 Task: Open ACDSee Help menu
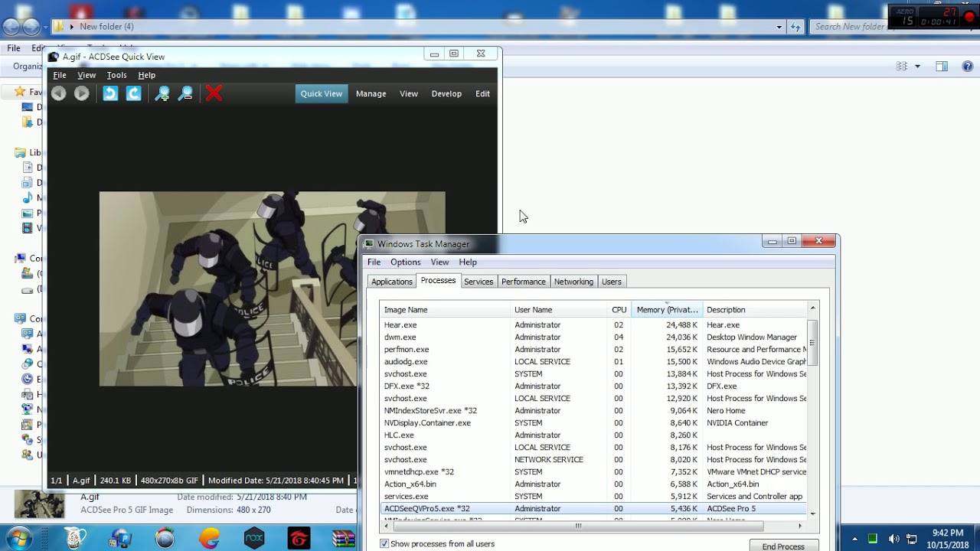pos(147,75)
